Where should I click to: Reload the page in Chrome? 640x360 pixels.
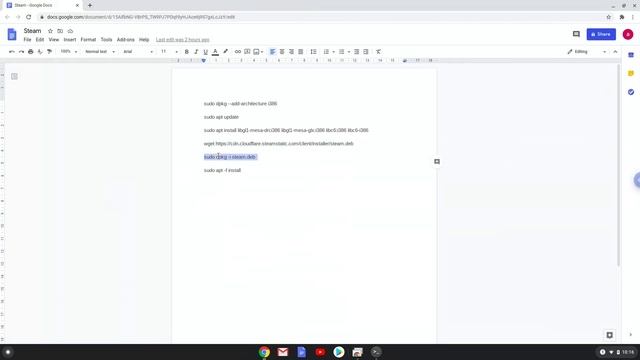29,17
